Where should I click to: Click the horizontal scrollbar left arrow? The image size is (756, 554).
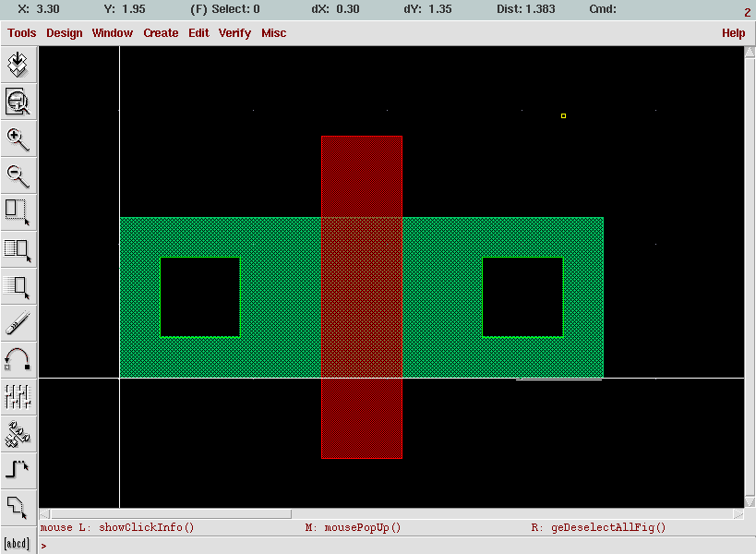[x=44, y=514]
